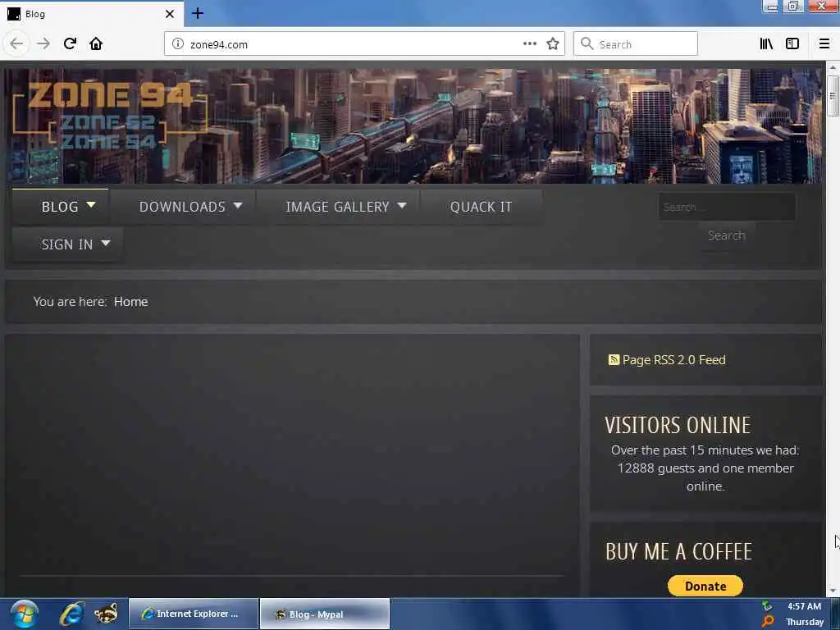
Task: Open the Library bookshelf icon
Action: pos(766,44)
